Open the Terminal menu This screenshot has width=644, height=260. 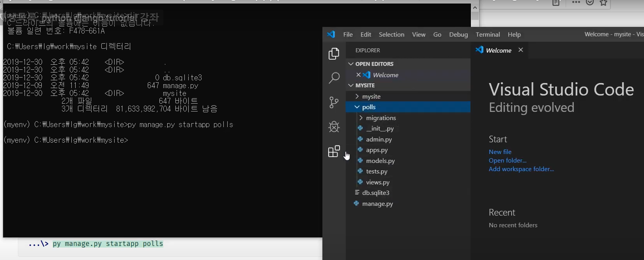tap(488, 34)
